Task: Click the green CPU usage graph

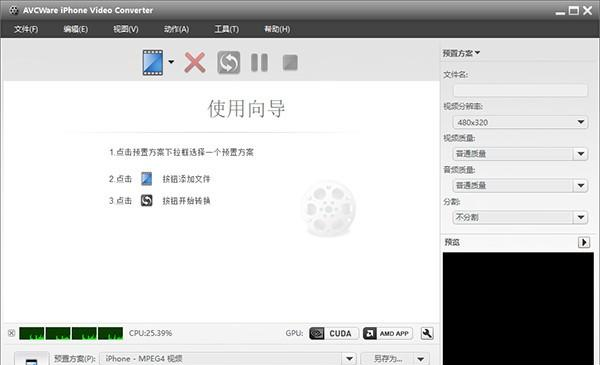Action: click(x=71, y=333)
